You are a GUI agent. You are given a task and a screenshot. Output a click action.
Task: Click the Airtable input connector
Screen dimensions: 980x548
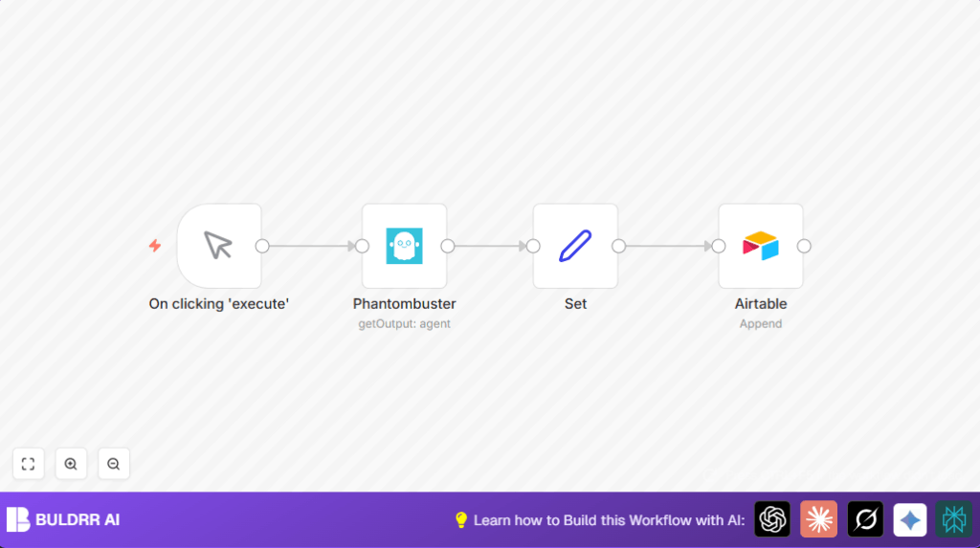pyautogui.click(x=719, y=246)
